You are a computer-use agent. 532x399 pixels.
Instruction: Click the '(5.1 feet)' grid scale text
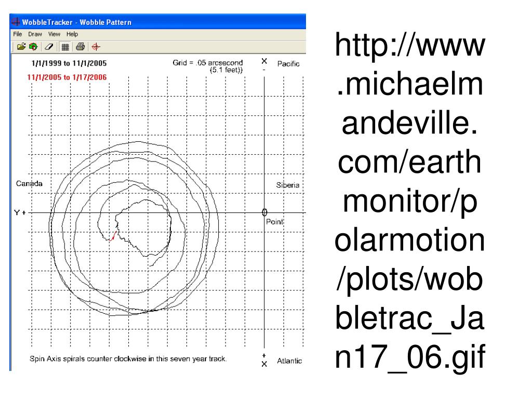pos(226,70)
